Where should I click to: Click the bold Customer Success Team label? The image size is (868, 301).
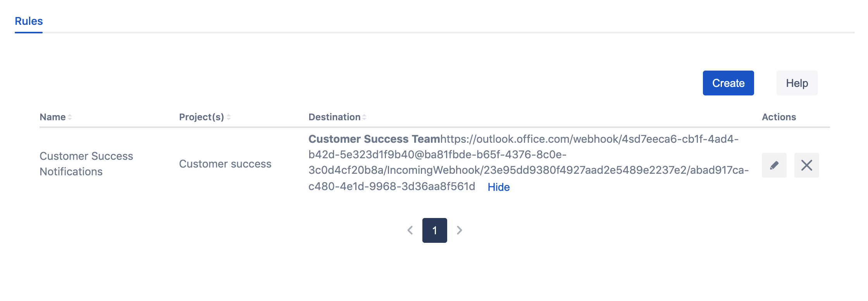374,139
